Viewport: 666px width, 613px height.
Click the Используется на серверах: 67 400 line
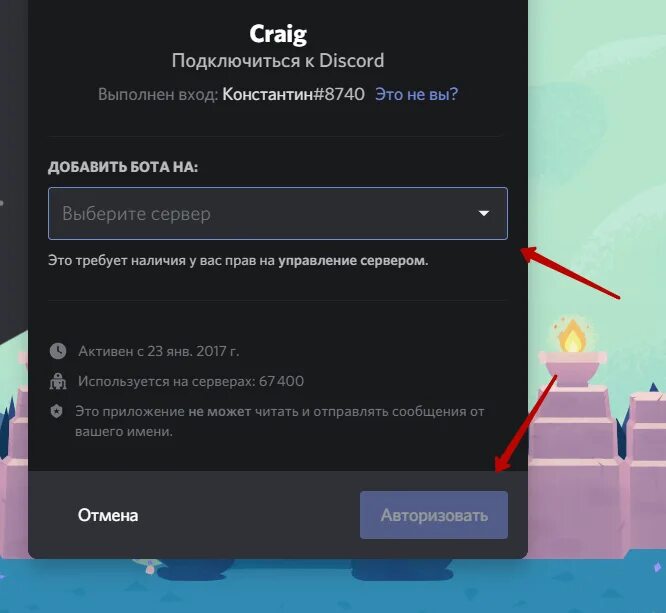point(191,381)
